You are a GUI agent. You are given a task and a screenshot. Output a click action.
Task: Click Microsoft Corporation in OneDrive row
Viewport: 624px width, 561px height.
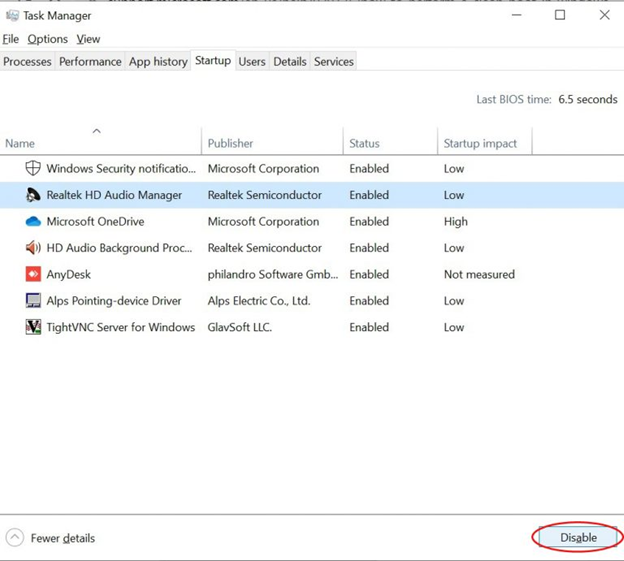click(263, 222)
